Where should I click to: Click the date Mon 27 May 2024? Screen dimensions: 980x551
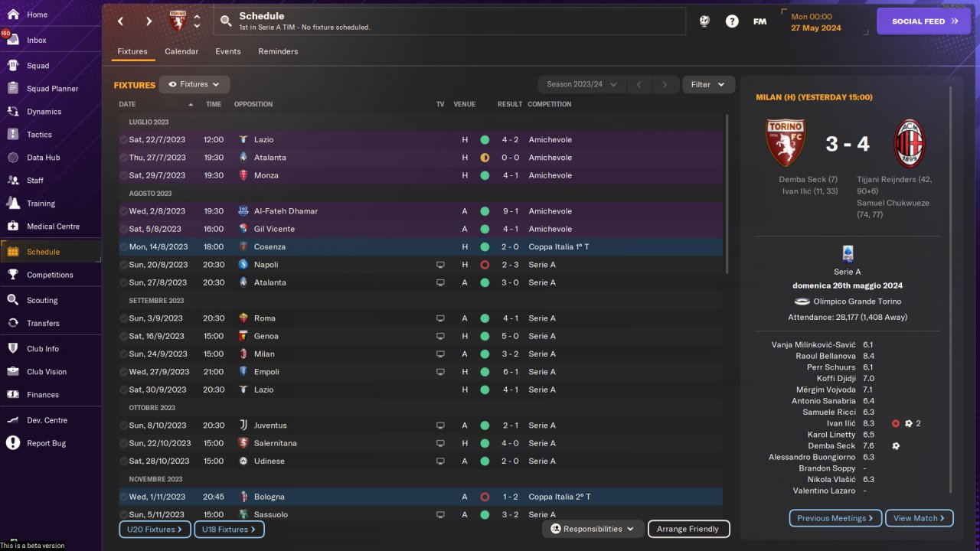click(816, 22)
